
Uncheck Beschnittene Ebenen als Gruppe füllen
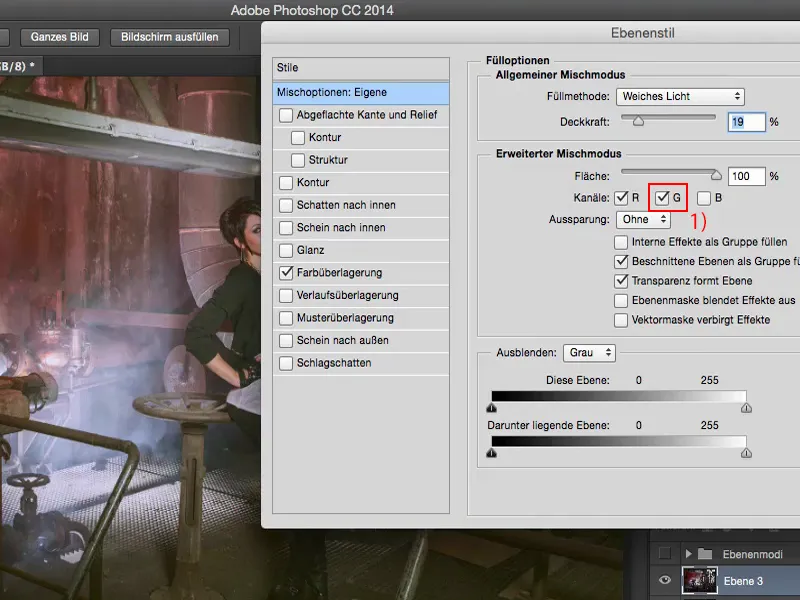point(621,261)
